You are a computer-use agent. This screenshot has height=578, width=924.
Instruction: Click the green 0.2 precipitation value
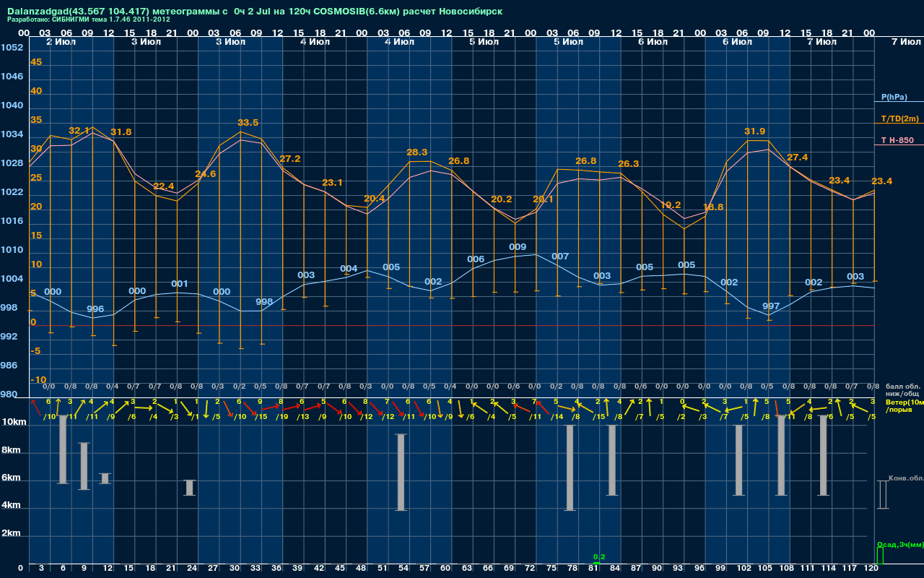click(x=598, y=557)
